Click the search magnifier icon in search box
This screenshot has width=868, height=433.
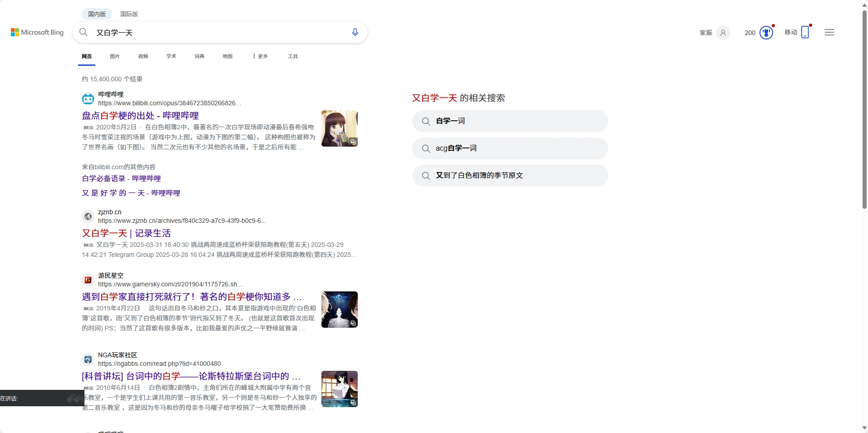[84, 32]
